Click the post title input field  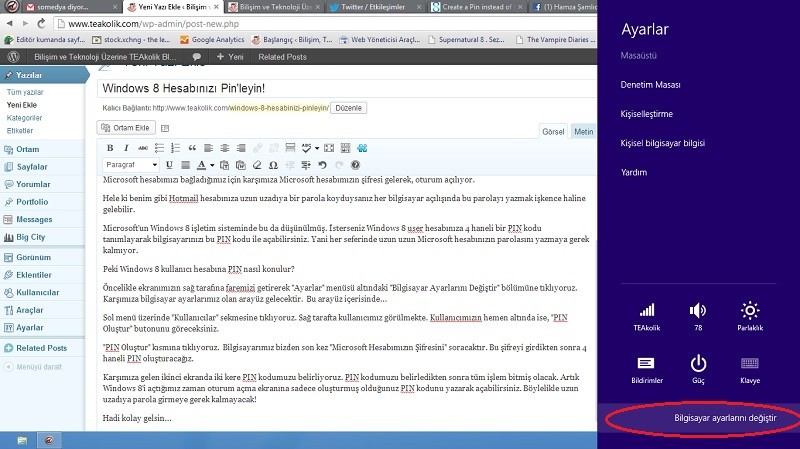[347, 88]
